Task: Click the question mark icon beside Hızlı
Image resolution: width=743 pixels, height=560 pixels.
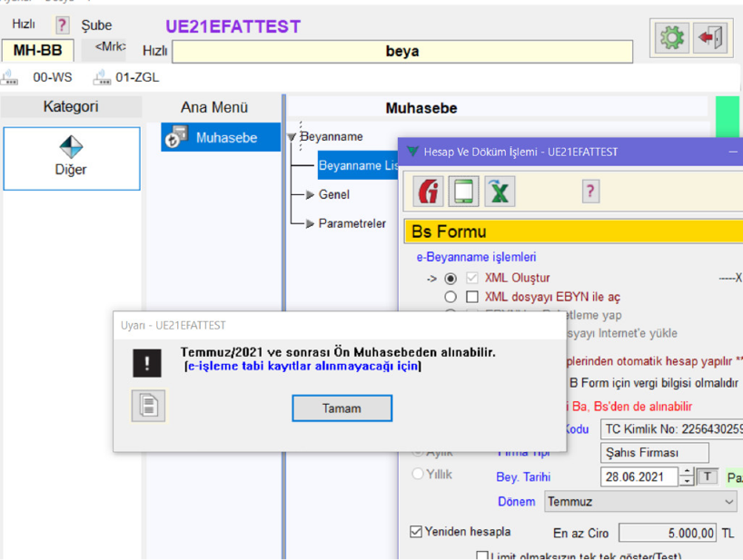Action: point(62,25)
